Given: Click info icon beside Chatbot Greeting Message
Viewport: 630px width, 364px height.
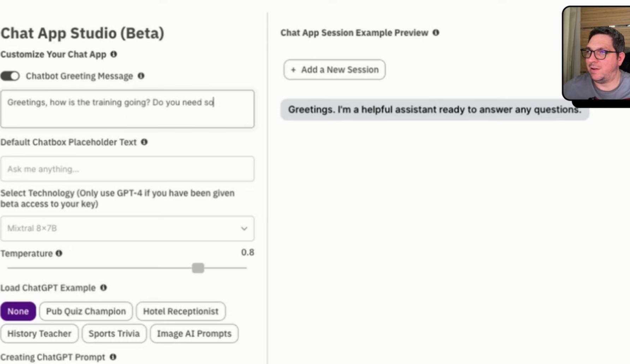Looking at the screenshot, I should [141, 76].
